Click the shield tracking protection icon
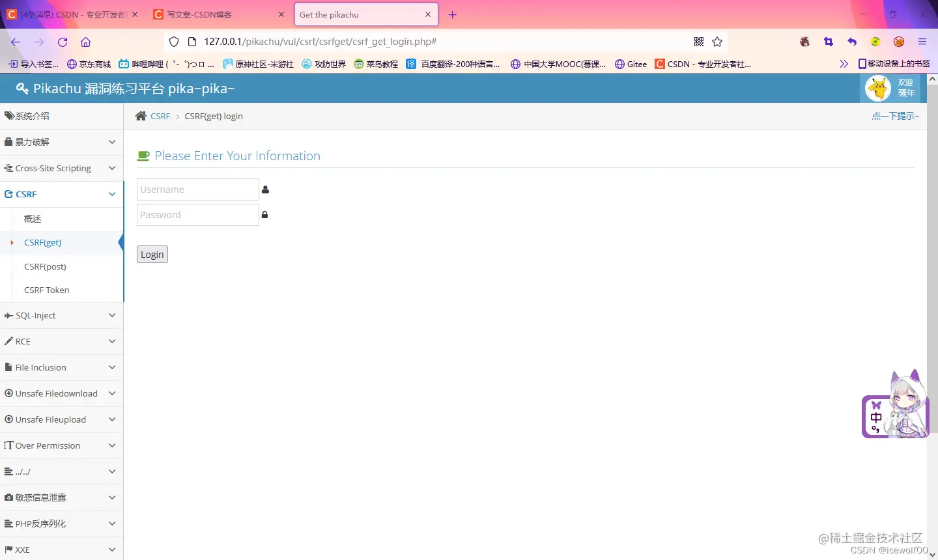This screenshot has height=560, width=938. coord(174,42)
